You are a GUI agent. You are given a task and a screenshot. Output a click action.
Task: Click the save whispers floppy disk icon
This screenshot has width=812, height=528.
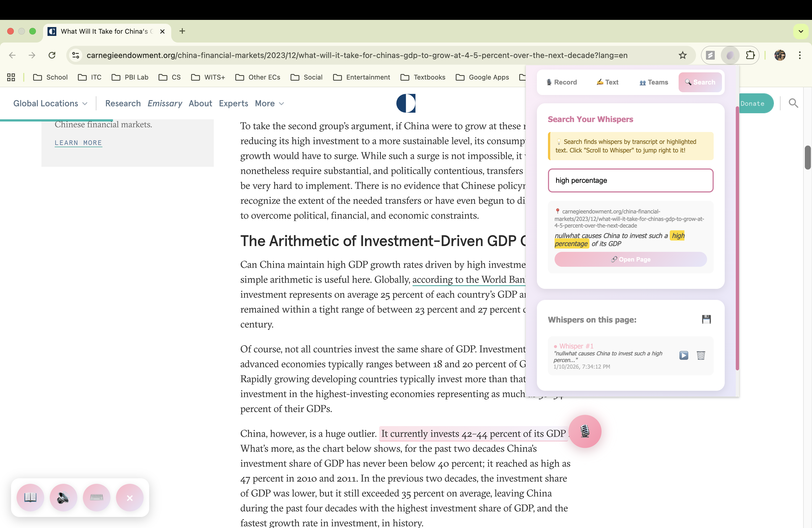[706, 319]
